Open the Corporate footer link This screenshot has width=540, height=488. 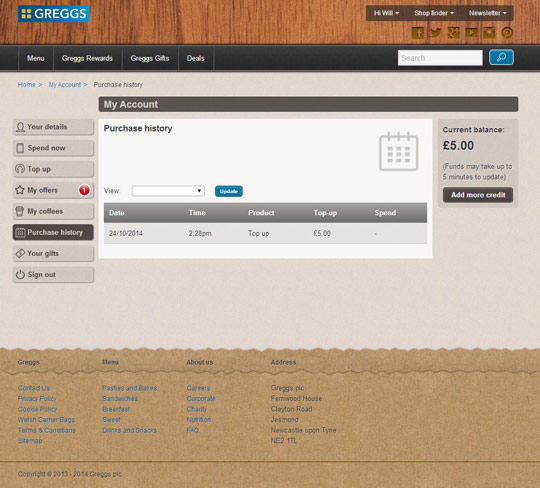(201, 399)
